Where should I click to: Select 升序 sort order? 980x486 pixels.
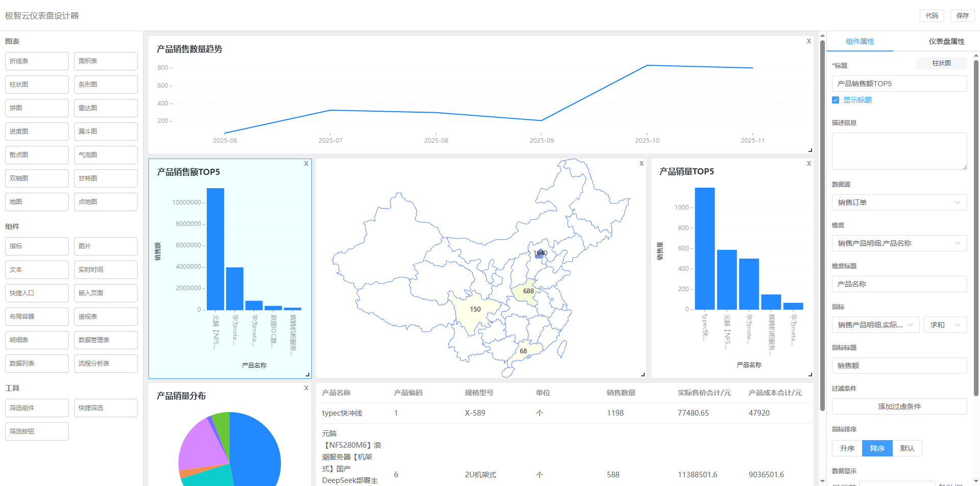(x=847, y=448)
